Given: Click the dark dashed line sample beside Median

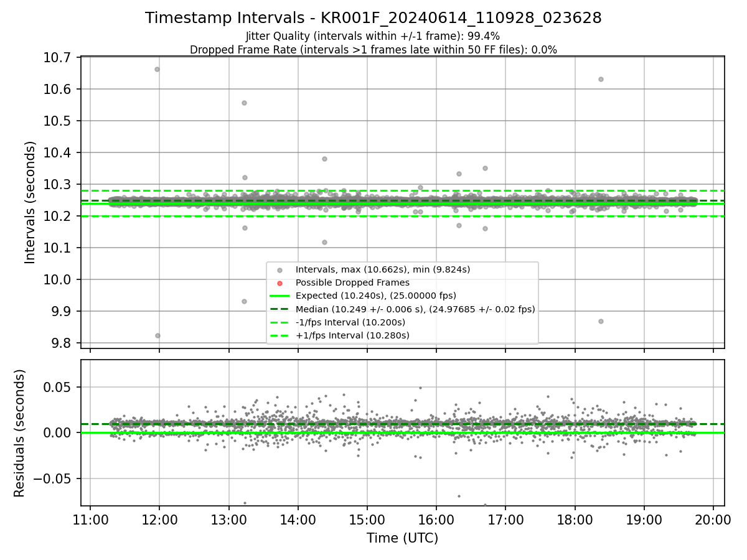Looking at the screenshot, I should coord(280,309).
